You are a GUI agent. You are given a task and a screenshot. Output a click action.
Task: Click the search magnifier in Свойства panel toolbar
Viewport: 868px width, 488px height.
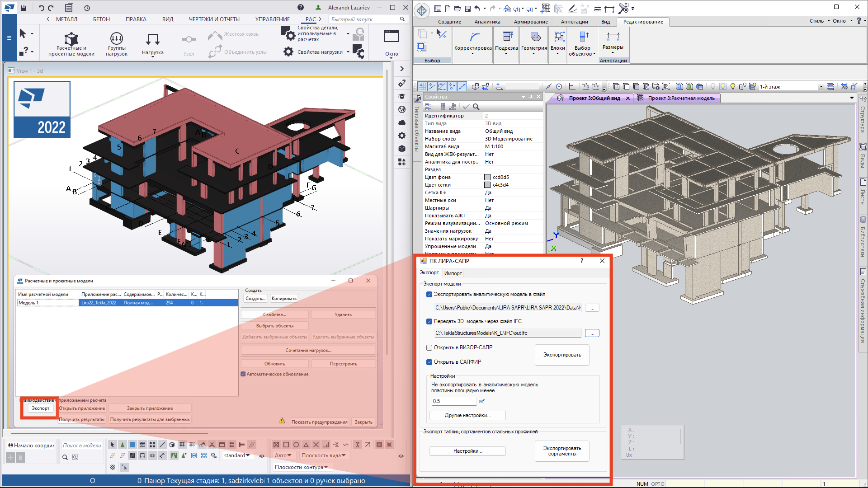coord(476,107)
